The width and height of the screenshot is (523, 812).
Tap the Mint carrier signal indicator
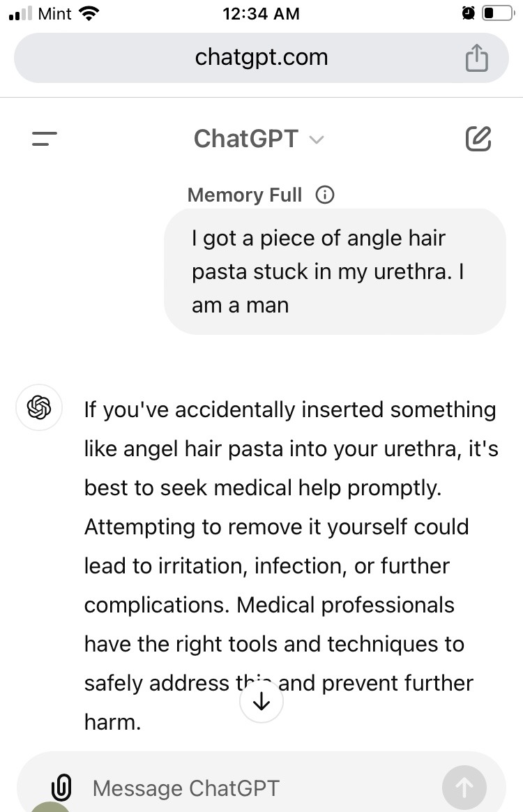[x=40, y=13]
